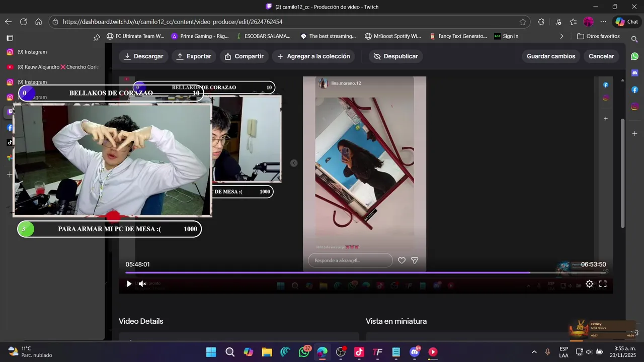Open the Fancy Text Generator bookmark
This screenshot has width=644, height=362.
click(x=458, y=36)
